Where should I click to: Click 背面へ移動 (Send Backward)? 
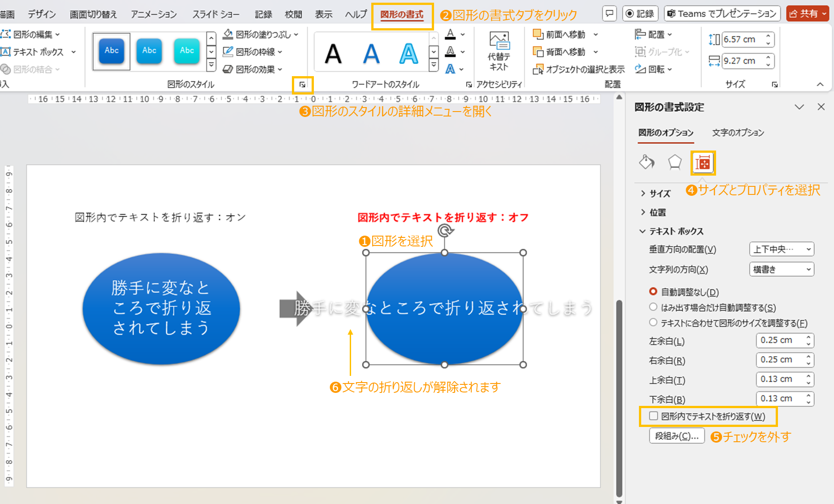coord(559,52)
